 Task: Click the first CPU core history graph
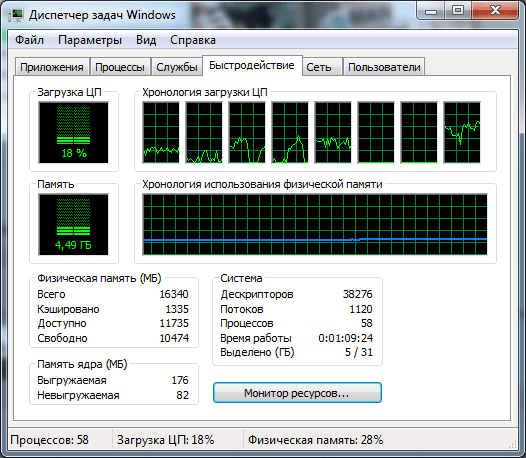click(161, 133)
